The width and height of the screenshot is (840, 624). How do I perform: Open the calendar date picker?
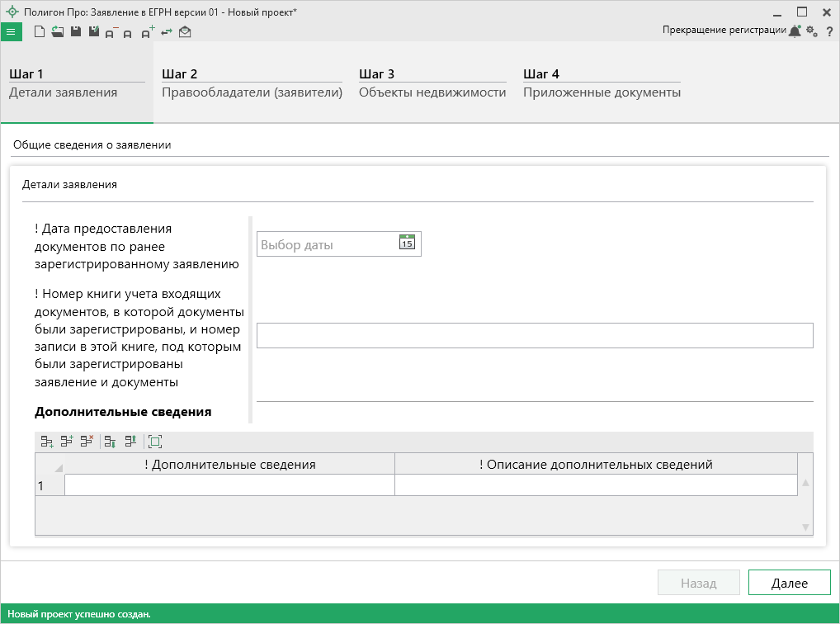pyautogui.click(x=407, y=243)
